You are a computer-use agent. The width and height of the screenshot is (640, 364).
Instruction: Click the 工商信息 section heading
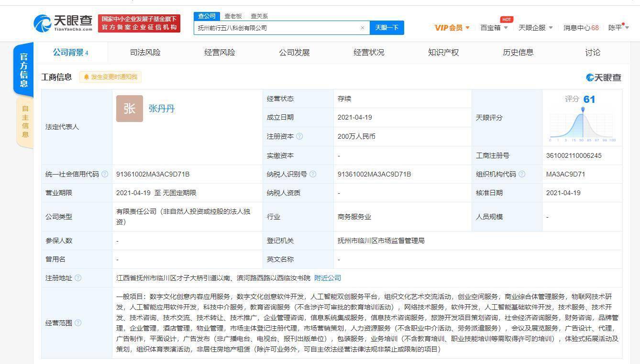click(56, 77)
